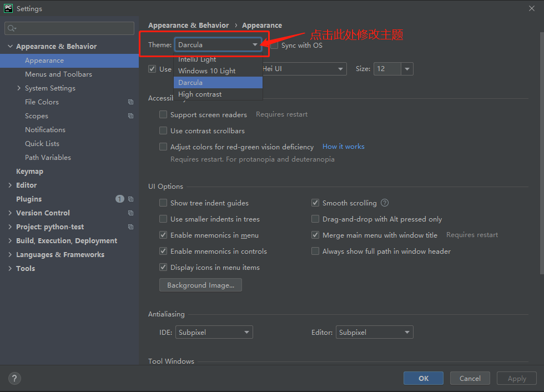Toggle the Sync with OS checkbox
Viewport: 544px width, 392px height.
point(274,45)
